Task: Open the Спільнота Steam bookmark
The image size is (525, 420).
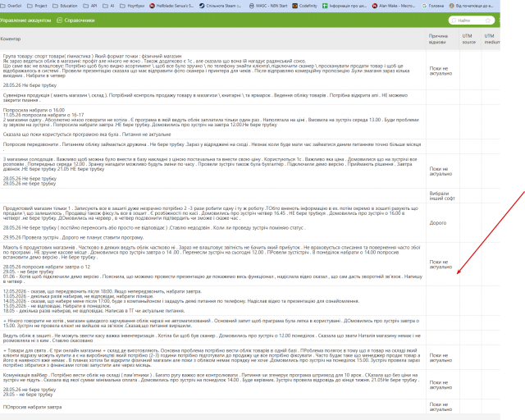Action: (x=220, y=6)
